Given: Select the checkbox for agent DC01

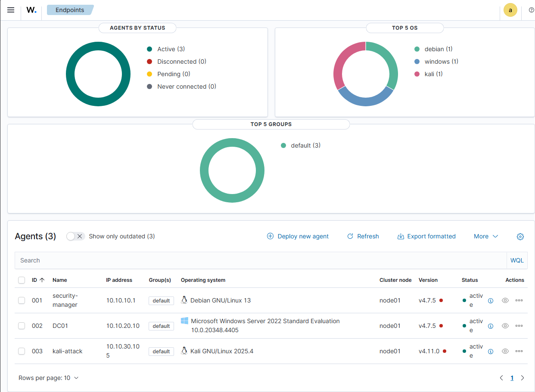Looking at the screenshot, I should (22, 326).
